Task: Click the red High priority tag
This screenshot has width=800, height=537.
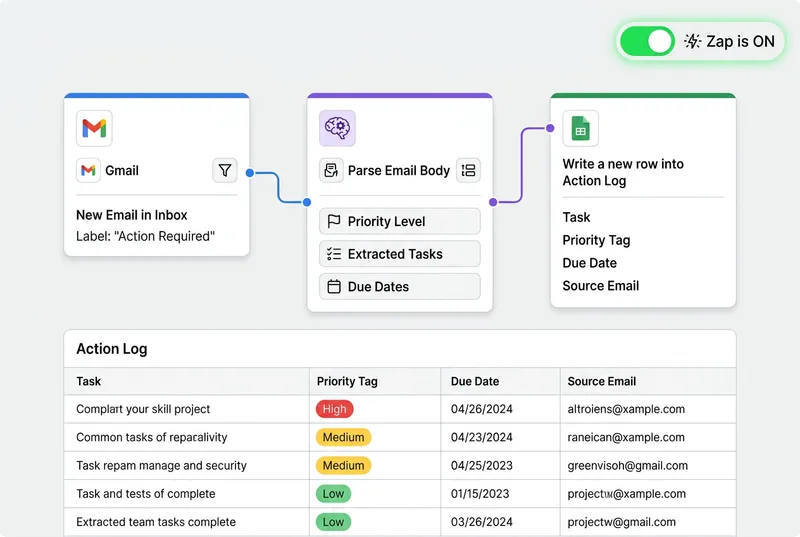Action: coord(335,409)
